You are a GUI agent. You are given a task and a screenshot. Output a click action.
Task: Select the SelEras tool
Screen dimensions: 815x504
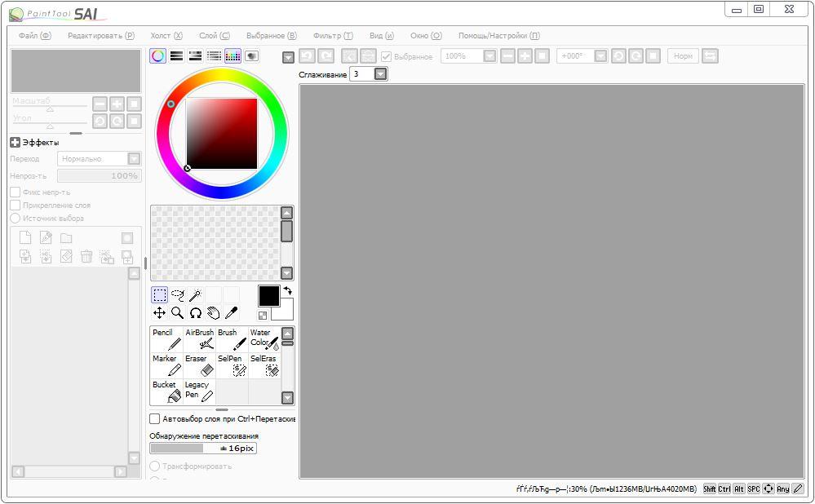point(264,366)
